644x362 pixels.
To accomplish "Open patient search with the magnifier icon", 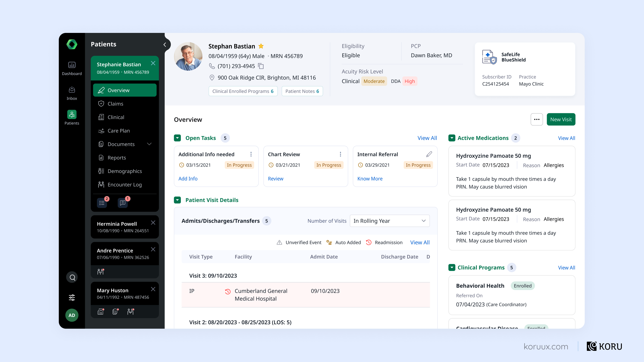I will click(72, 277).
